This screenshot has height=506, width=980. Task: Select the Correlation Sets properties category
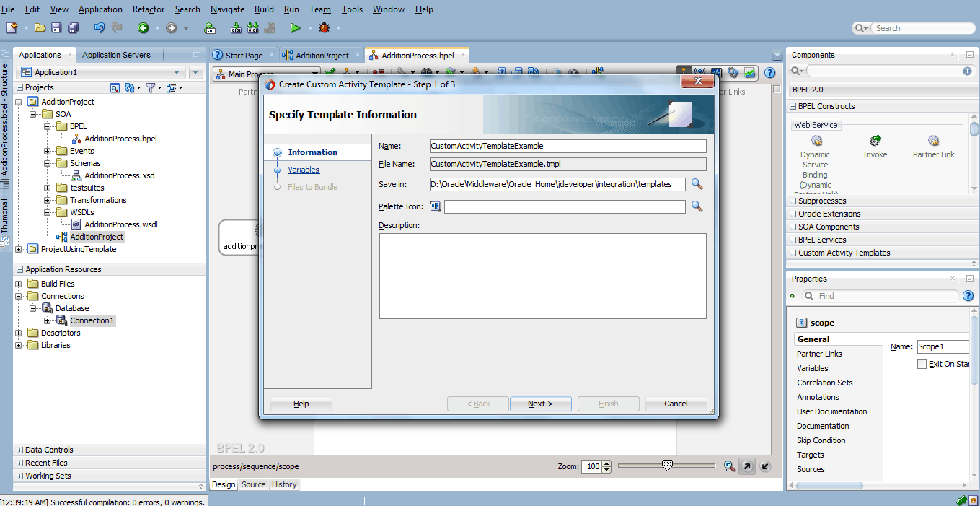(x=825, y=383)
